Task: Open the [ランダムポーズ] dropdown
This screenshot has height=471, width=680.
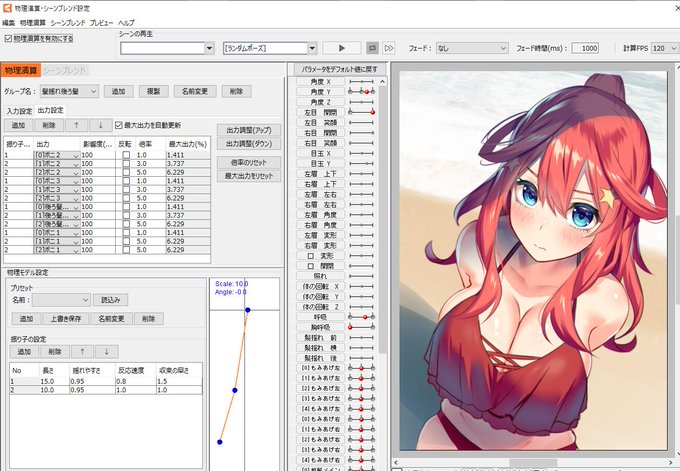Action: [312, 48]
